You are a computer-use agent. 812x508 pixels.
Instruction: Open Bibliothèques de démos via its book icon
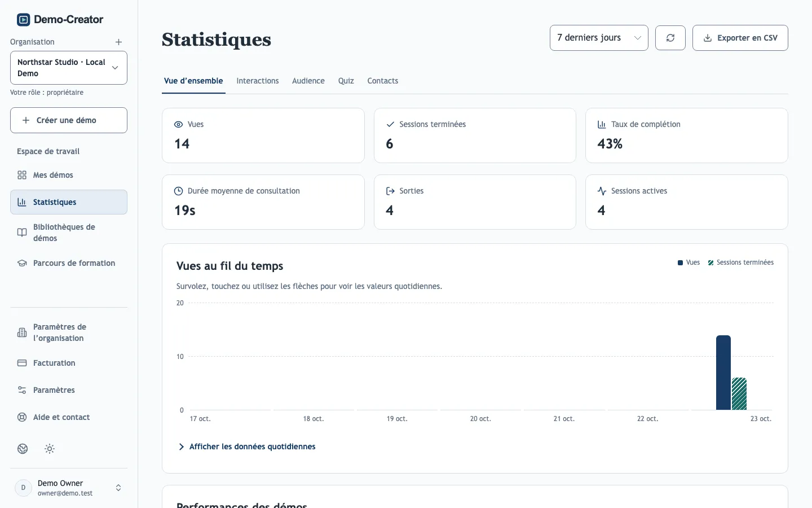click(x=22, y=233)
